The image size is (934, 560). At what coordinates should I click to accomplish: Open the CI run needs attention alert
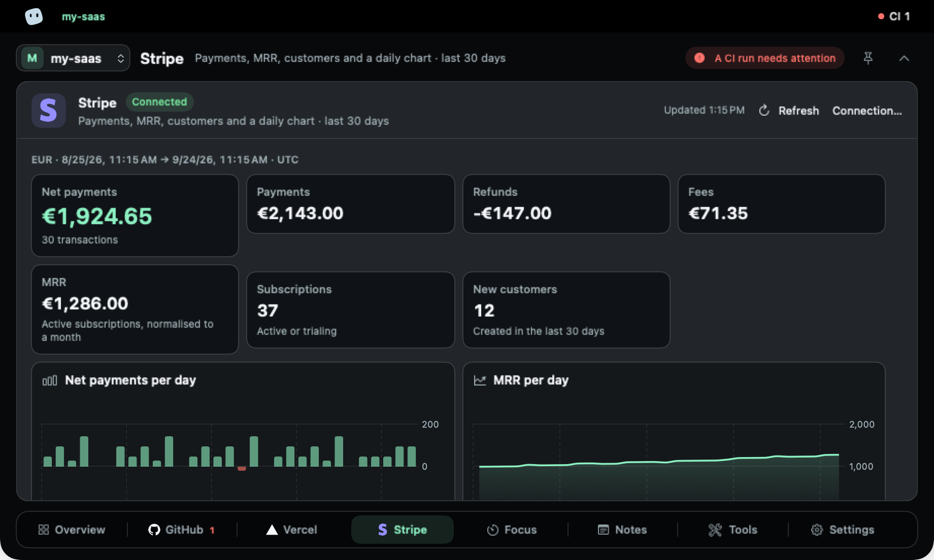[x=765, y=58]
